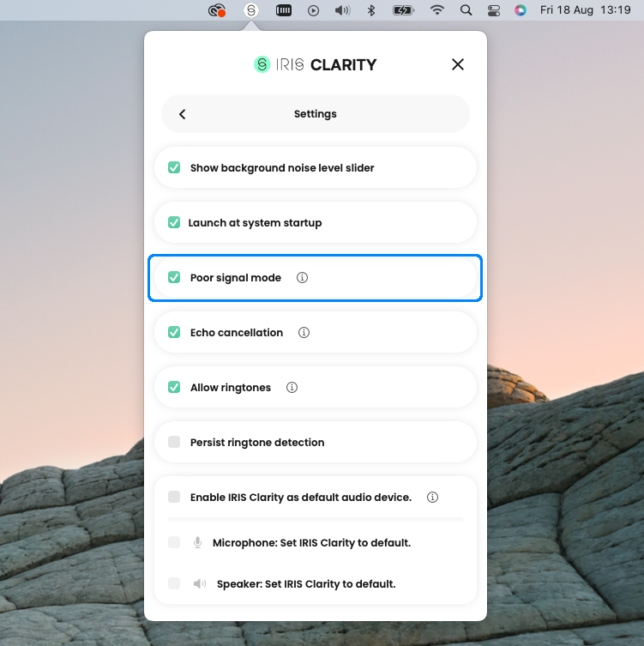Open Control Center from menu bar

click(493, 10)
